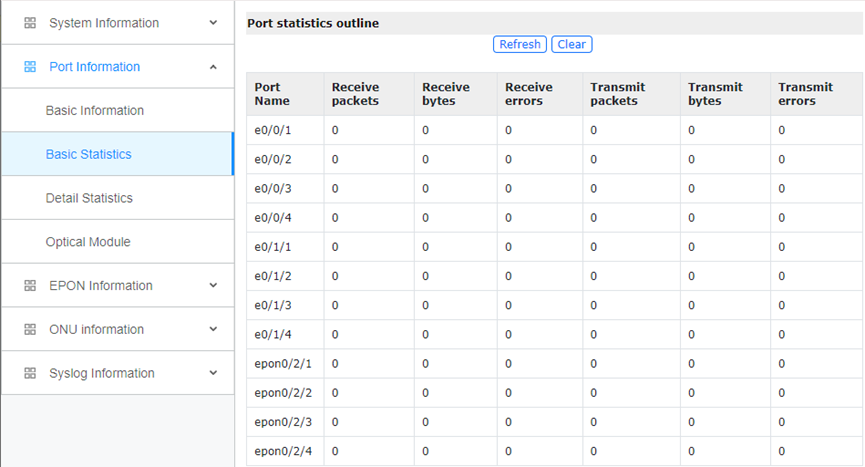Click Transmit bytes value for epon0/2/4
Image resolution: width=865 pixels, height=467 pixels.
coord(691,452)
